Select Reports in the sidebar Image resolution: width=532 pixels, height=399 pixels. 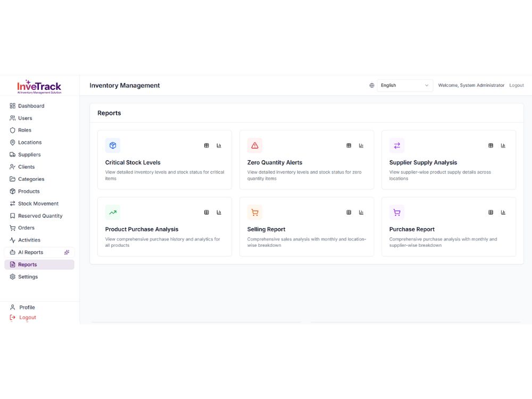(x=39, y=264)
